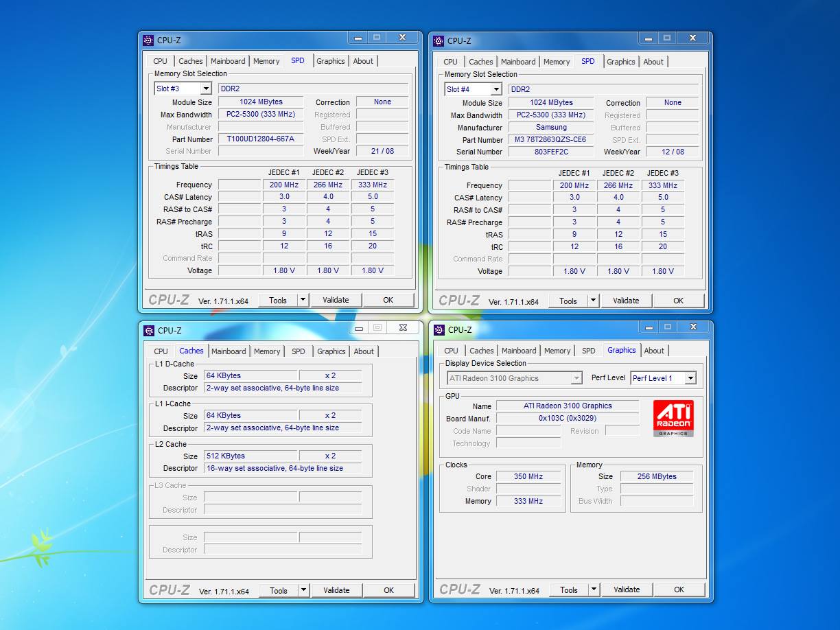Click the 350 MHz core clock value
This screenshot has height=630, width=840.
coord(528,476)
